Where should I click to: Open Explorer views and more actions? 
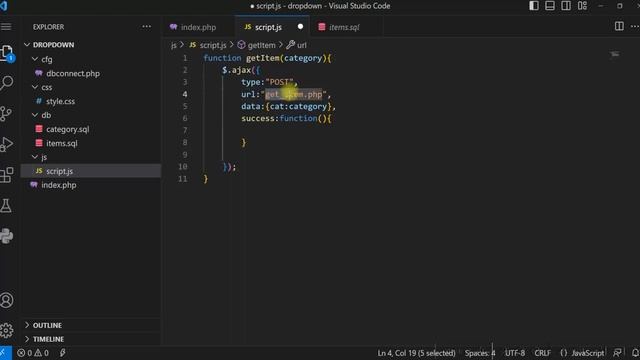[147, 27]
